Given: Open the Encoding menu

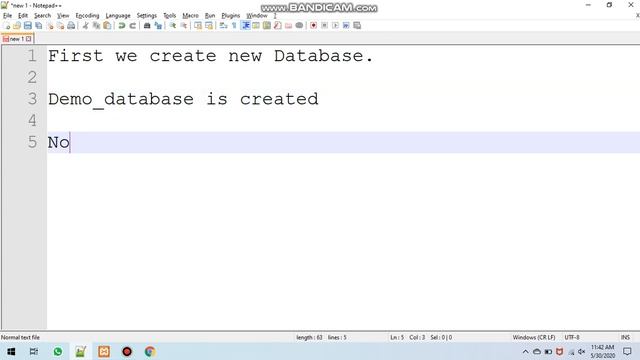Looking at the screenshot, I should 87,16.
